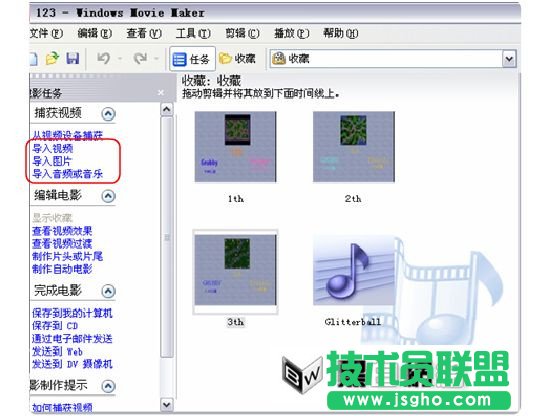Click 导入图片 link
This screenshot has height=416, width=554.
point(52,161)
